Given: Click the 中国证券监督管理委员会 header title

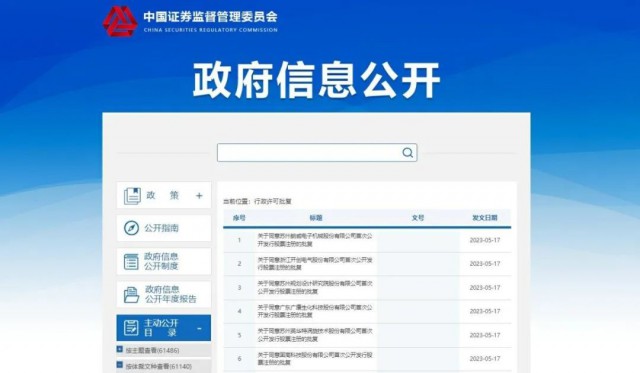Looking at the screenshot, I should [211, 16].
